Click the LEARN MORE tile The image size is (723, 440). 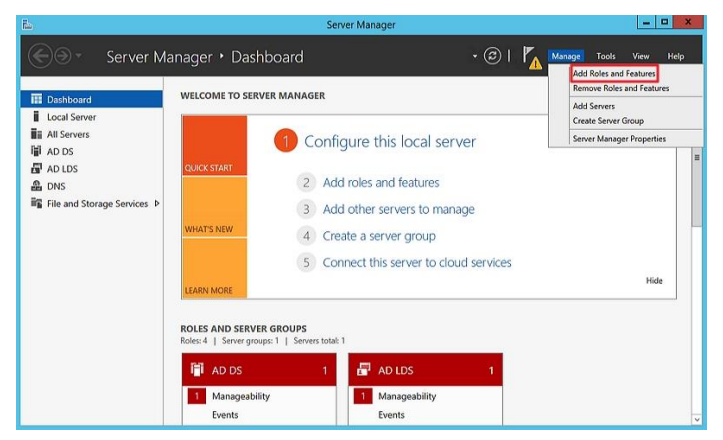[214, 268]
